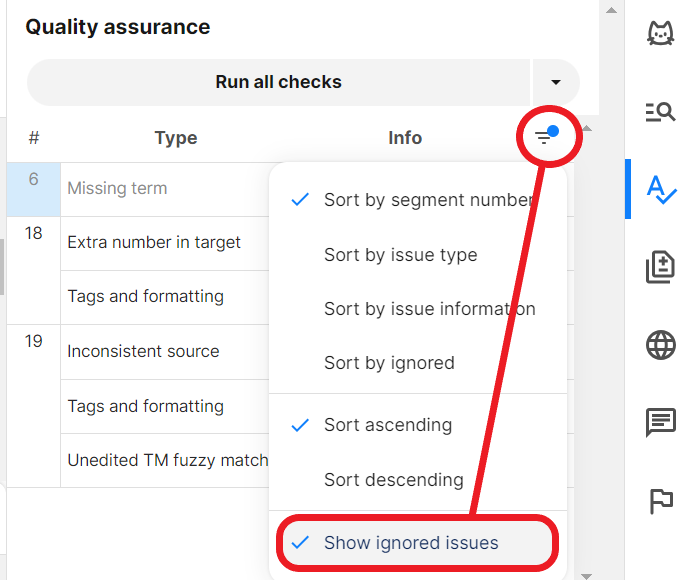Choose Sort by segment number

pyautogui.click(x=427, y=200)
